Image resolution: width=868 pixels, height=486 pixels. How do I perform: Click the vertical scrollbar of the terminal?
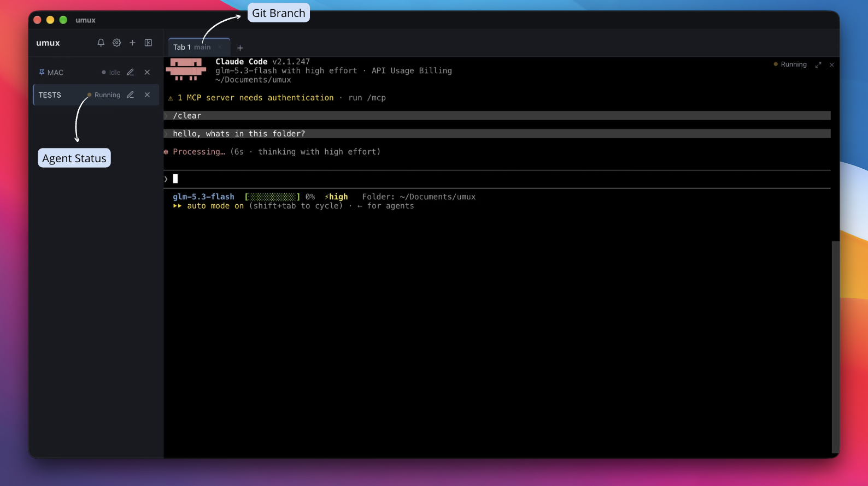pyautogui.click(x=835, y=347)
